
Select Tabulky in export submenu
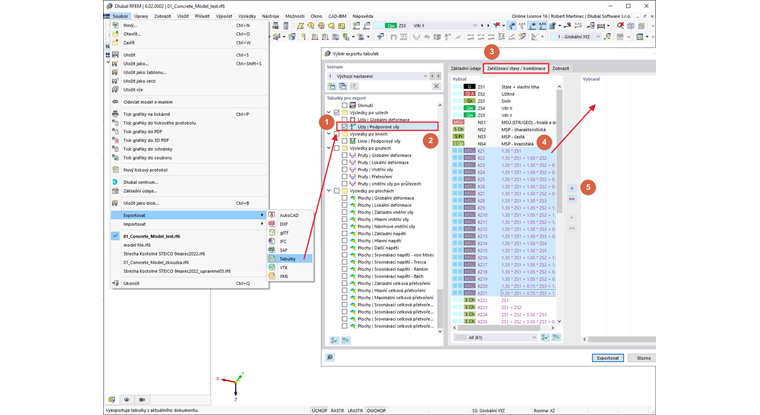click(290, 258)
